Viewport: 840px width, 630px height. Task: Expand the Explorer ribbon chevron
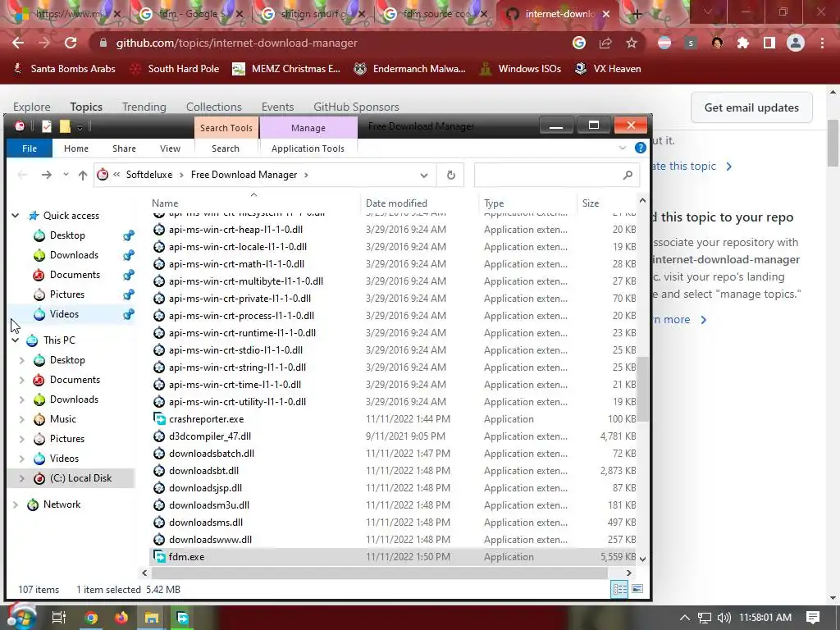point(622,148)
